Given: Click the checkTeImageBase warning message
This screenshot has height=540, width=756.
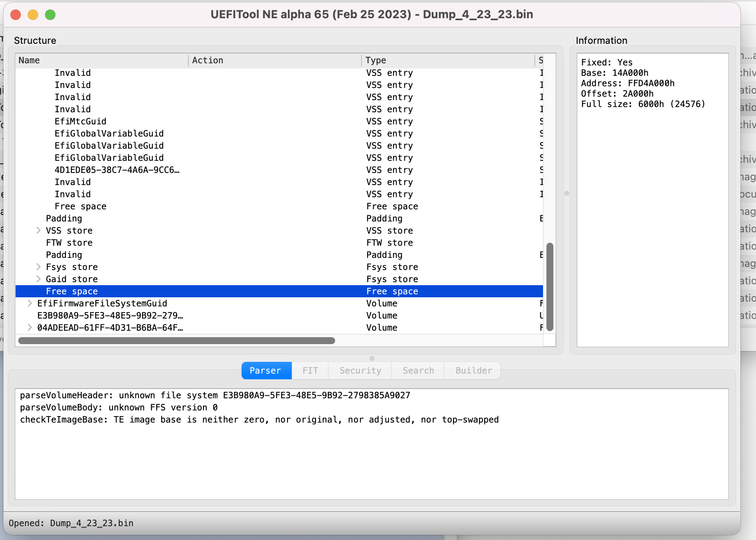Looking at the screenshot, I should [x=259, y=420].
